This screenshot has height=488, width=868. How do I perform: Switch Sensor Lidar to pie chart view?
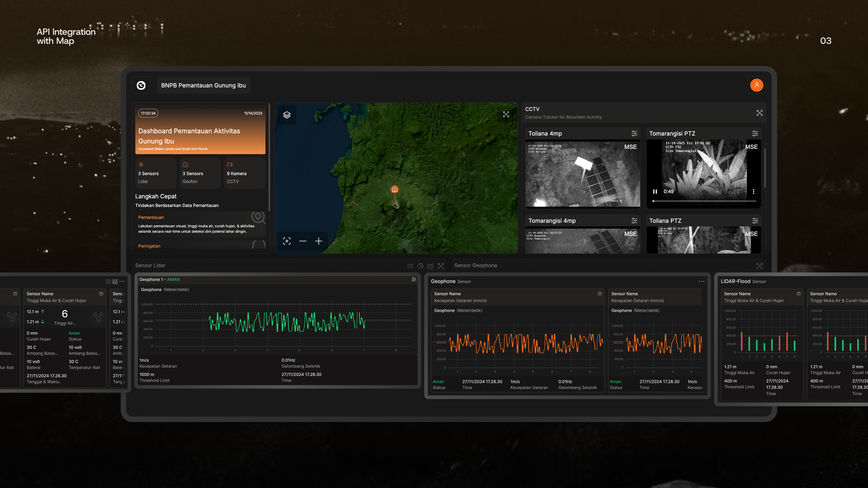[x=420, y=266]
